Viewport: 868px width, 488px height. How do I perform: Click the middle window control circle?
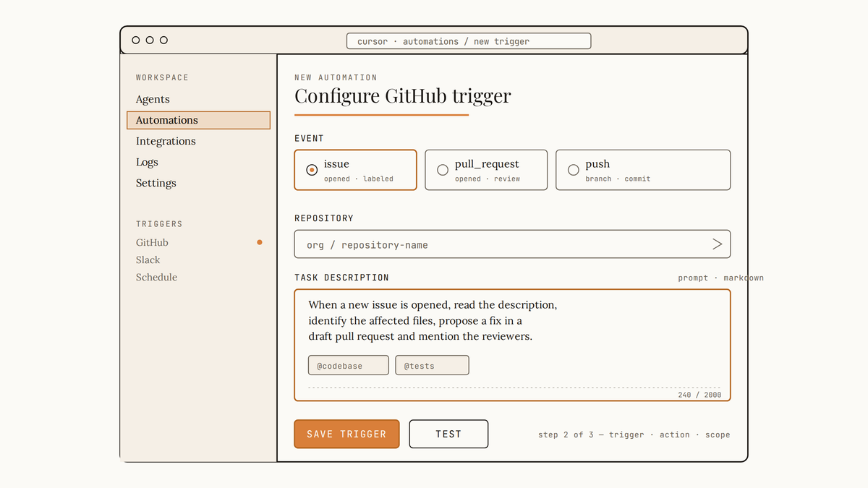(x=150, y=40)
